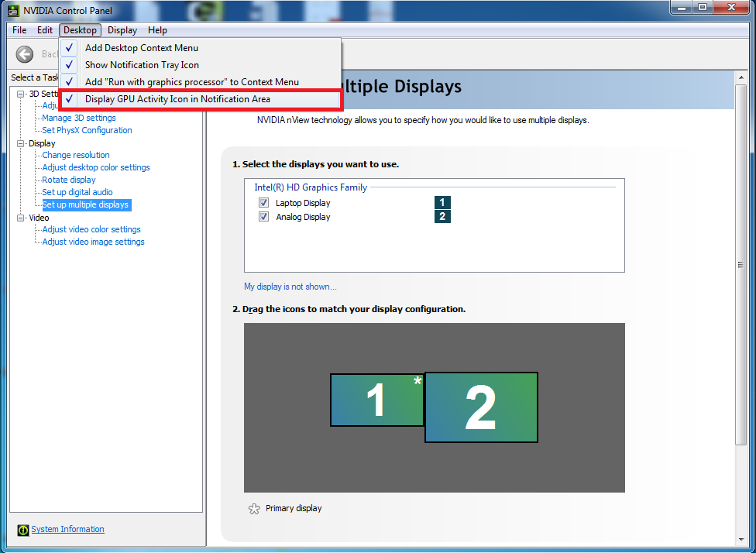
Task: Click the Back navigation arrow
Action: coord(24,53)
